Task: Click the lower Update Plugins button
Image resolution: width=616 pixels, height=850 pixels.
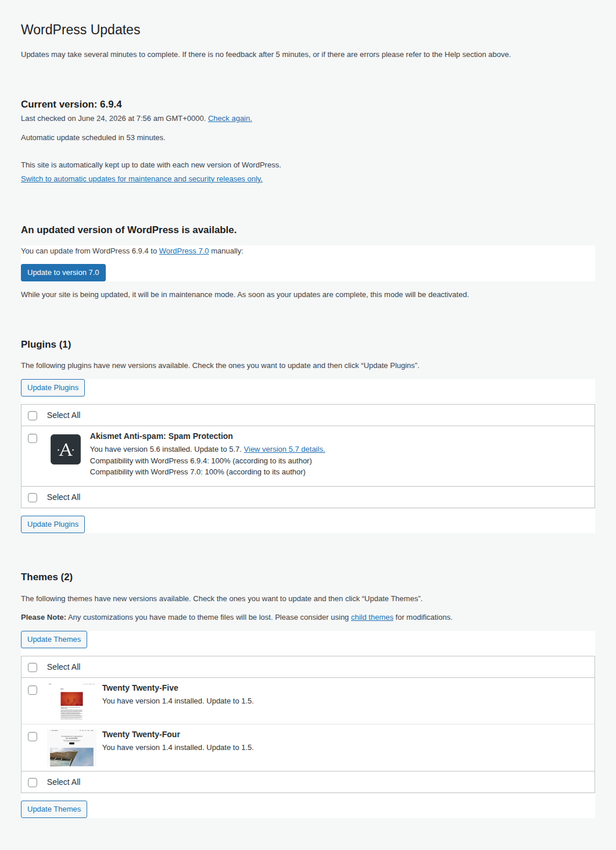Action: pos(53,524)
